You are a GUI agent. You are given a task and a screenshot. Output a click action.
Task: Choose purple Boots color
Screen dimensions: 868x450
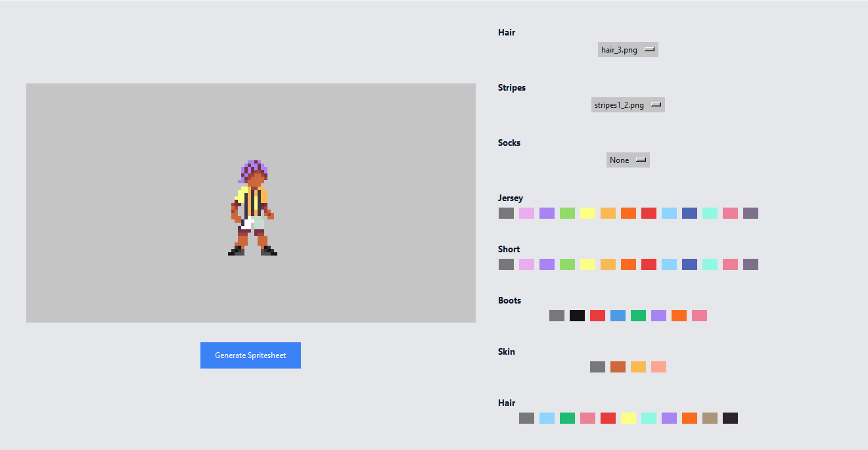click(658, 316)
